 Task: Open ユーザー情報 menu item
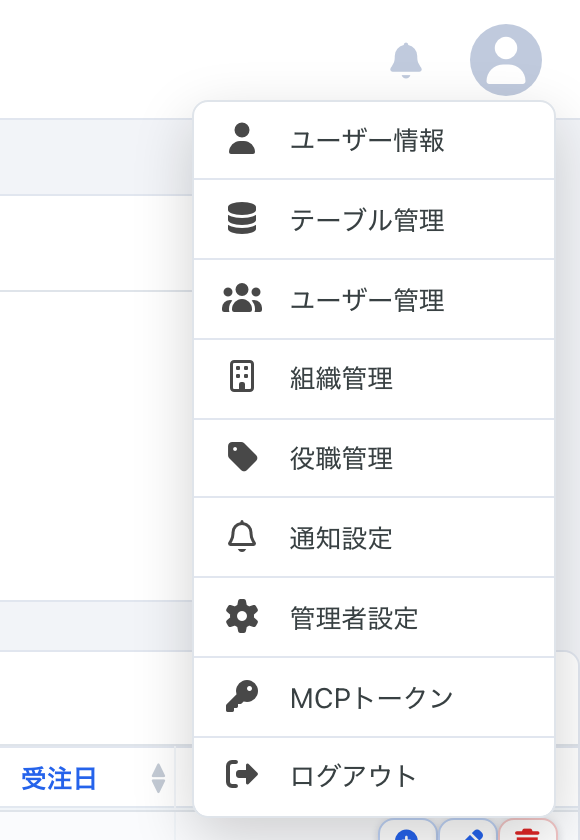click(374, 140)
